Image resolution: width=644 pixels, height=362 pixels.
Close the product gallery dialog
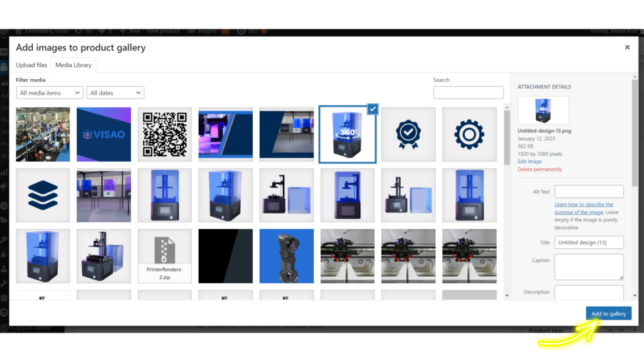point(627,47)
